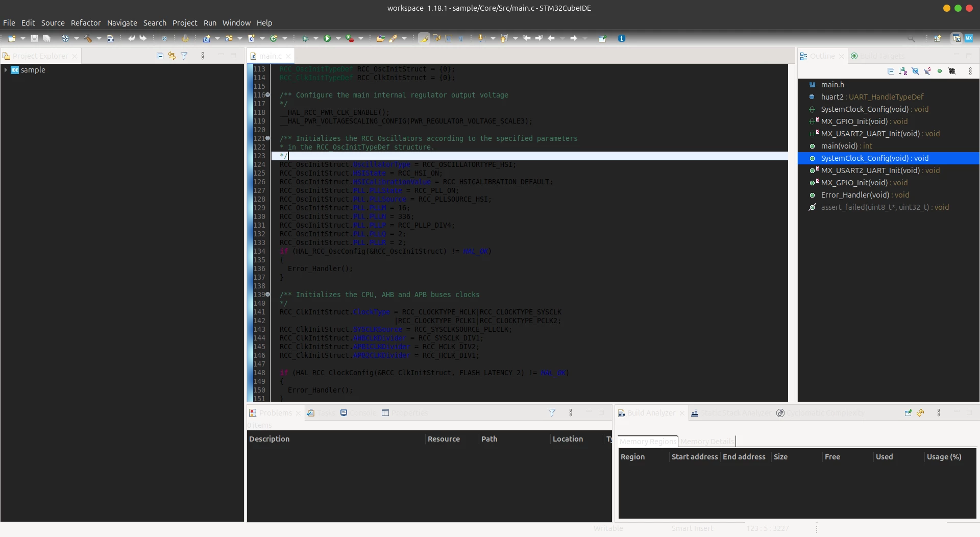Open Debug dropdown arrow
980x537 pixels.
click(x=315, y=38)
